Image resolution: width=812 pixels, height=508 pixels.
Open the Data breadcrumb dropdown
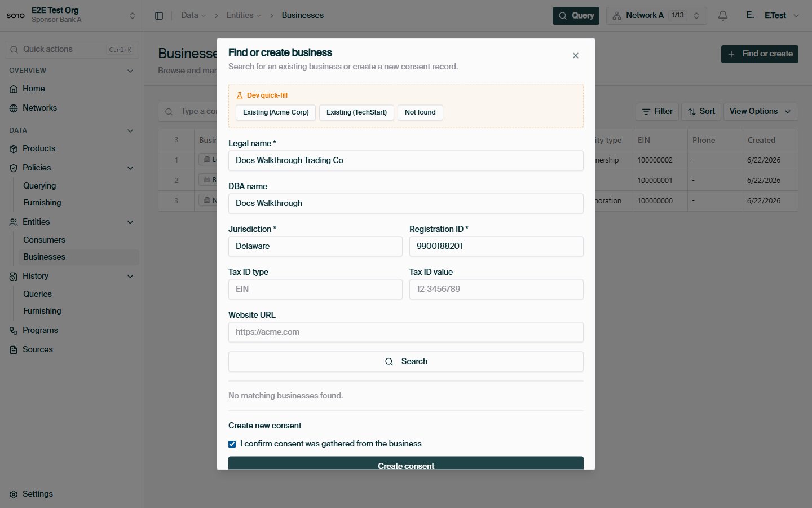[193, 15]
